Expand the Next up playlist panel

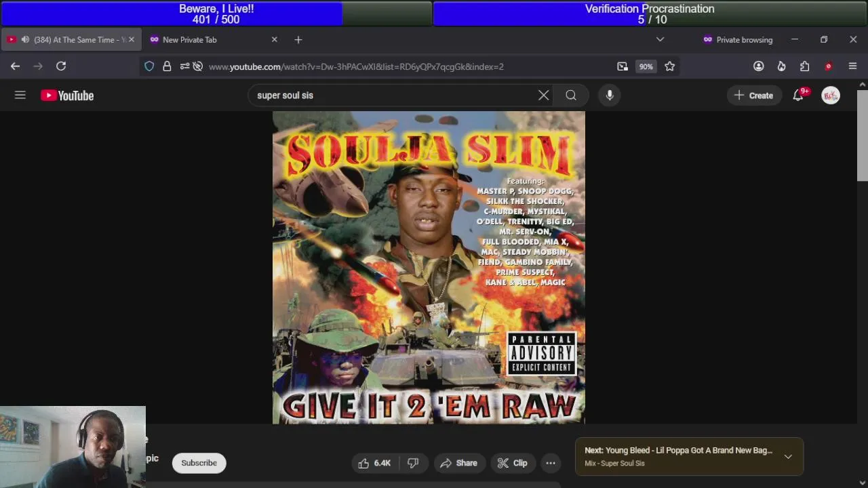(788, 457)
